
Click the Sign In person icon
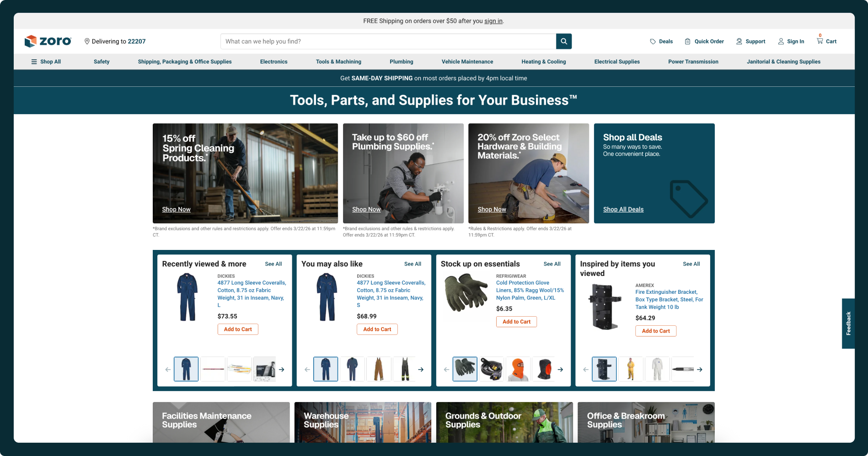click(x=781, y=42)
